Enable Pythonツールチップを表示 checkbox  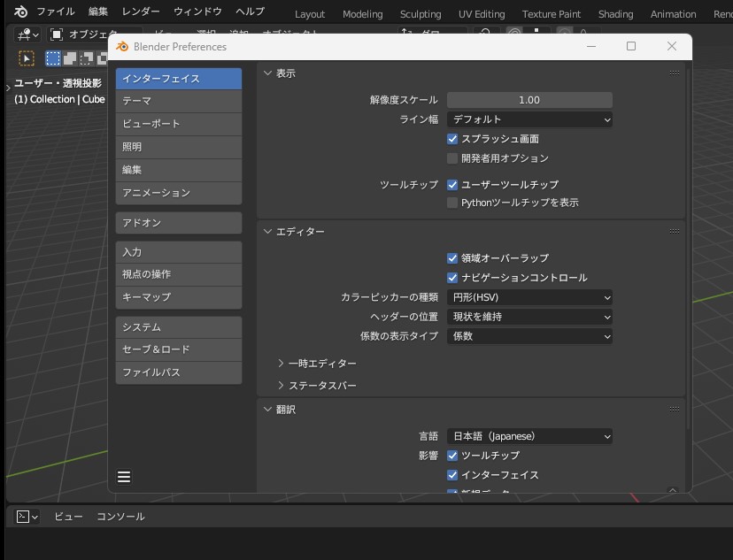click(452, 203)
